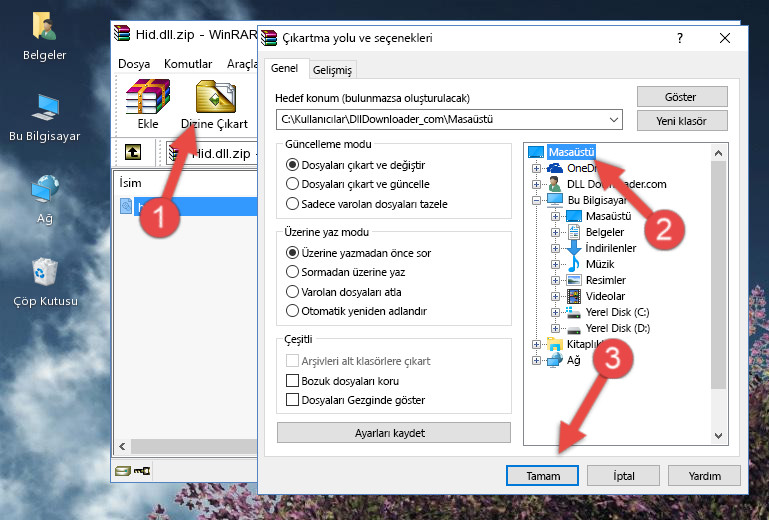Click the folder tree scroll-up arrow
Viewport: 769px width, 520px height.
tap(718, 153)
